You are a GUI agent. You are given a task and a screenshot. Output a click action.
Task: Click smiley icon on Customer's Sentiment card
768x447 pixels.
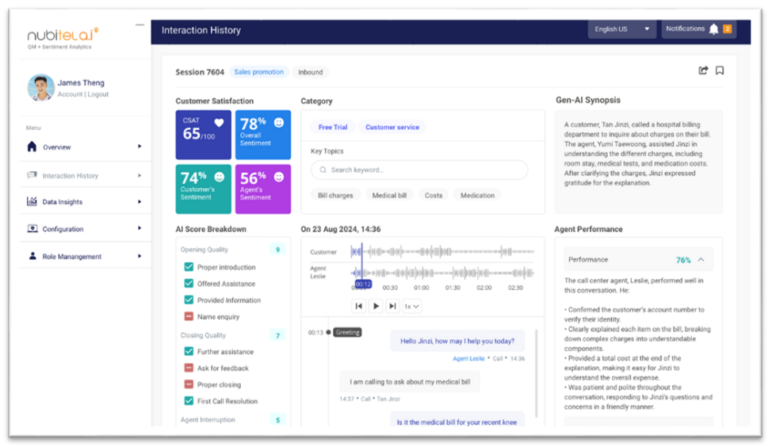click(x=219, y=177)
